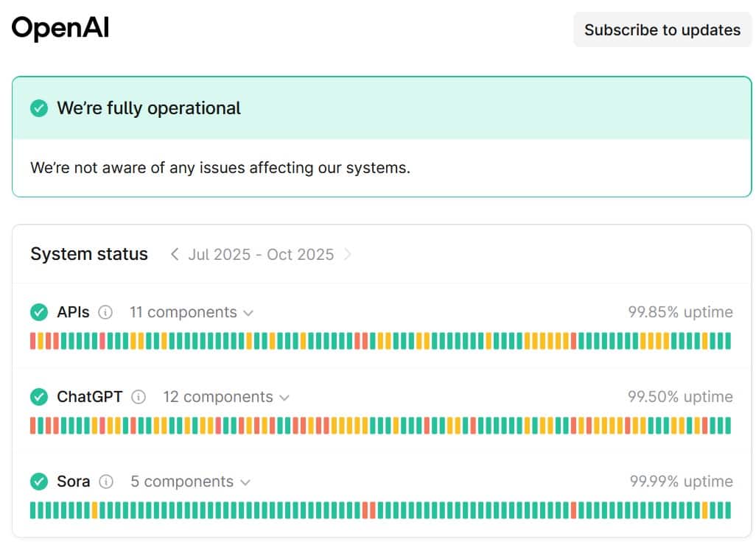Click the APIs info icon
Viewport: 756px width, 553px height.
105,312
